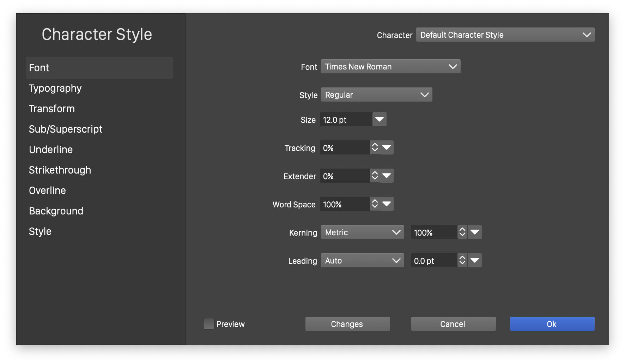The width and height of the screenshot is (625, 364).
Task: Click the Changes button
Action: pos(347,324)
